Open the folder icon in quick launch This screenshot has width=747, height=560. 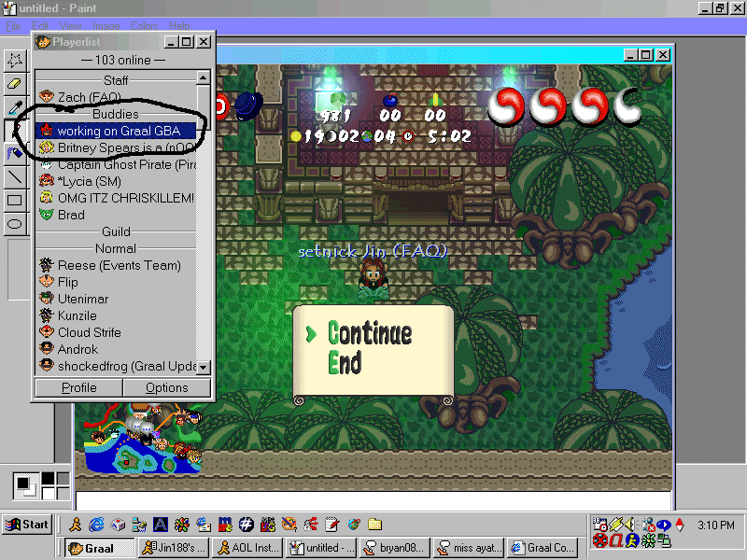pyautogui.click(x=374, y=525)
